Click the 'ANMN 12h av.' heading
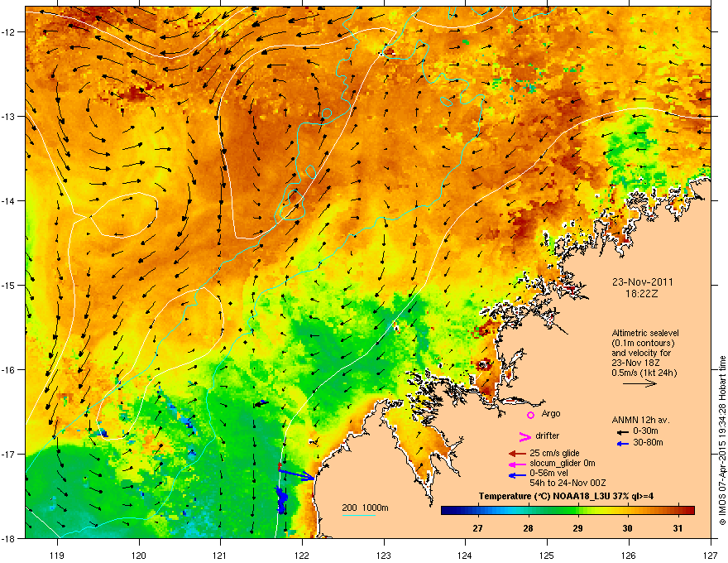Viewport: 728px width, 563px height. [640, 420]
